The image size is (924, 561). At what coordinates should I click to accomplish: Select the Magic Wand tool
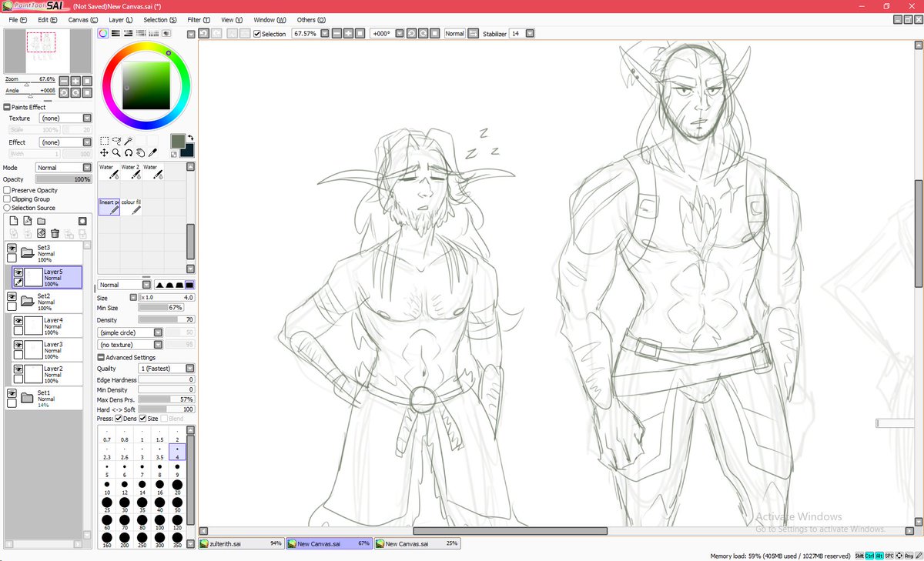pos(129,142)
